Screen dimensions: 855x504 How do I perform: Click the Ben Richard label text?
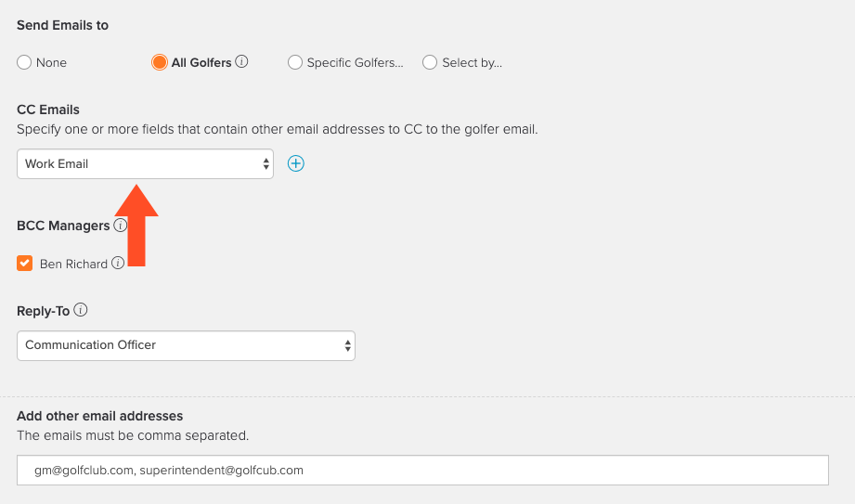click(x=73, y=264)
